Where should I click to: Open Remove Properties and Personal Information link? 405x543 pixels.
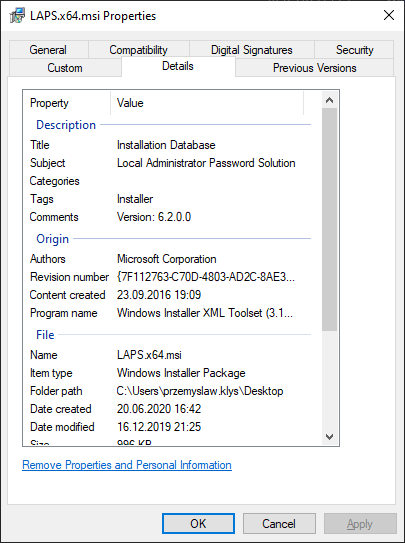[127, 465]
